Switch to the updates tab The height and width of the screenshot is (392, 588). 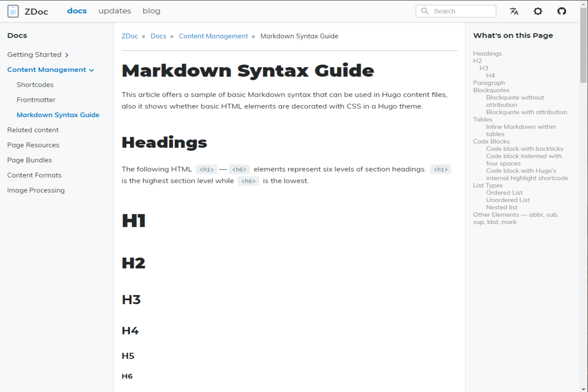point(114,11)
